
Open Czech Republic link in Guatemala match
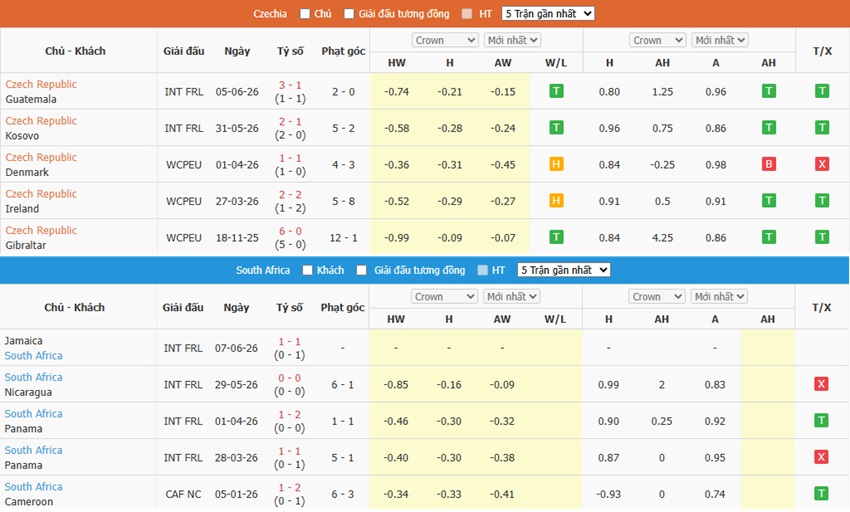pos(41,84)
